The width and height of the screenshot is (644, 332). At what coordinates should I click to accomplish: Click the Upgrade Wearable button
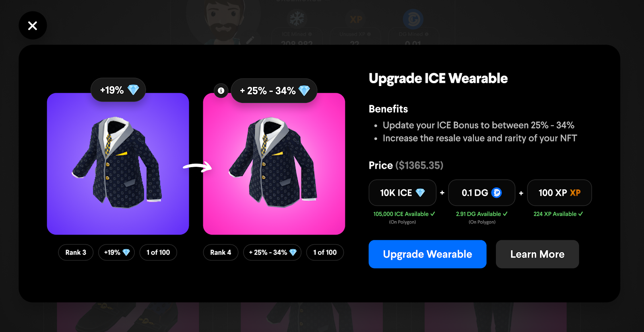[427, 254]
